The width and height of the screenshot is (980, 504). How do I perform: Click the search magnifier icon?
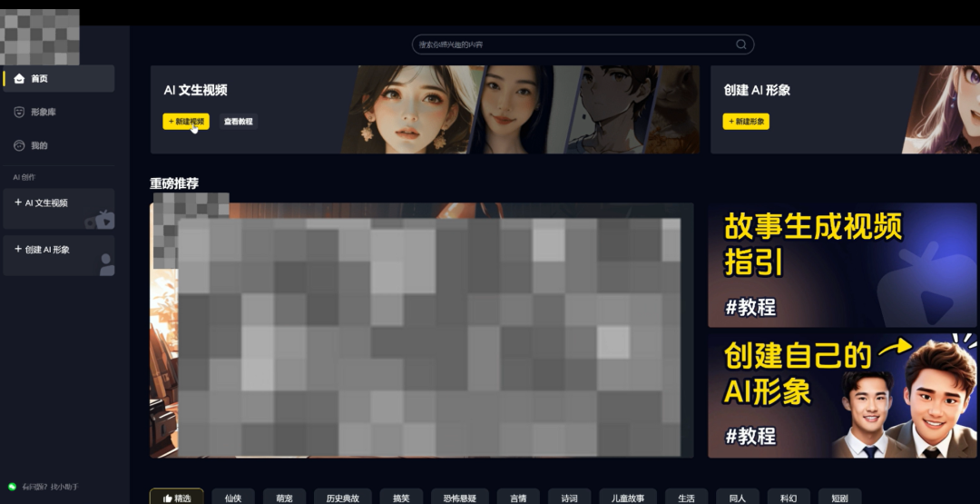coord(740,44)
